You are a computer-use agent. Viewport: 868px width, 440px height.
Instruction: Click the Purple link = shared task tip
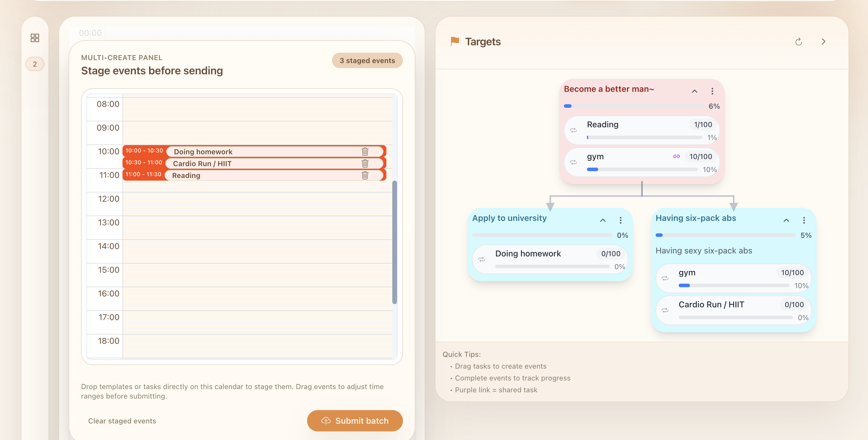pos(496,390)
